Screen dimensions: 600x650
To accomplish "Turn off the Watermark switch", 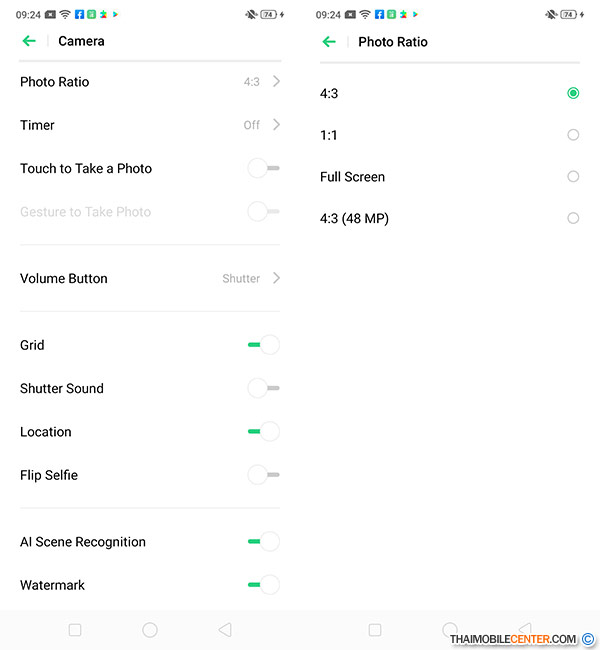I will (263, 585).
